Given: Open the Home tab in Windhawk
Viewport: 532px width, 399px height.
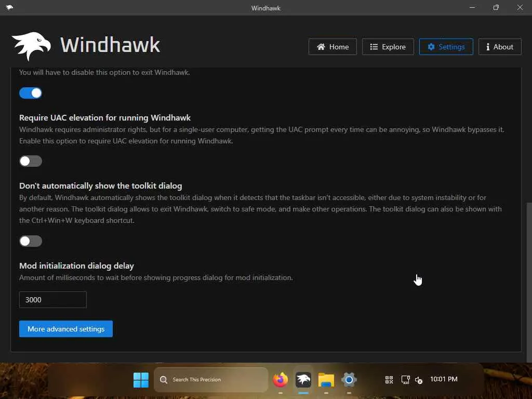Looking at the screenshot, I should point(332,47).
